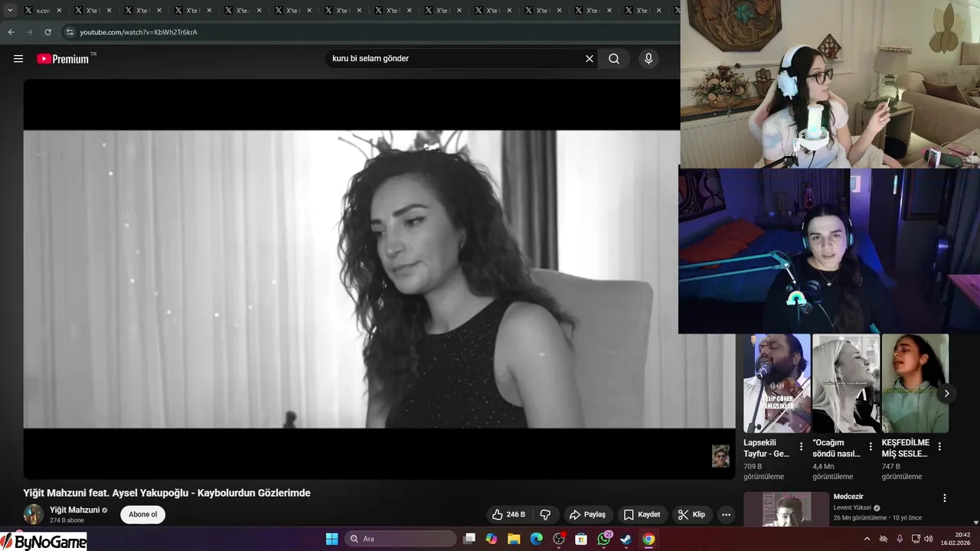Click the volume icon in system tray
The height and width of the screenshot is (551, 980).
929,539
